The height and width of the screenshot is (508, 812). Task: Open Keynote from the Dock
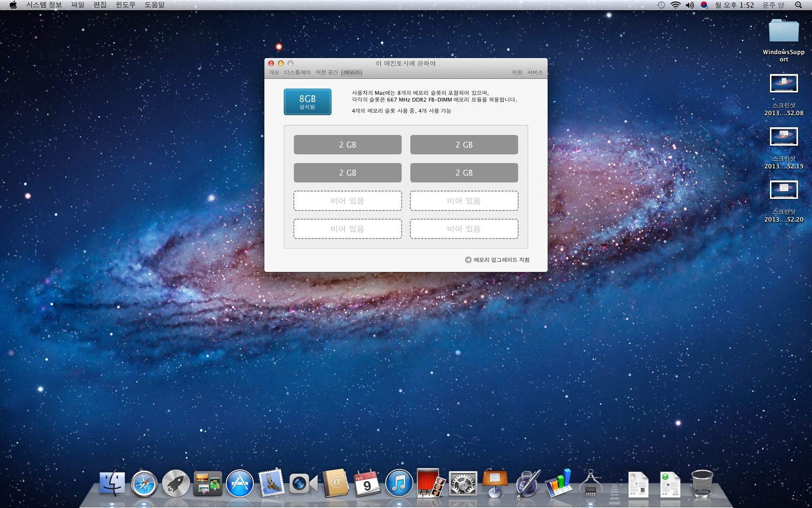click(495, 484)
